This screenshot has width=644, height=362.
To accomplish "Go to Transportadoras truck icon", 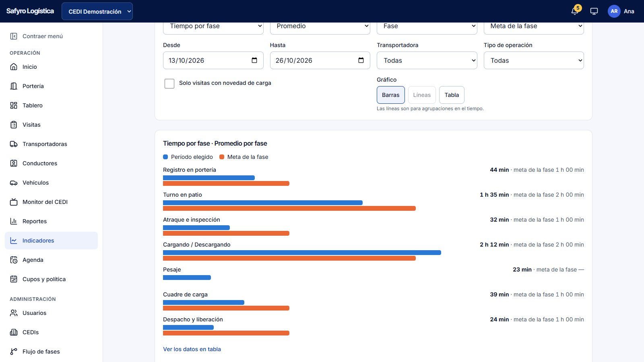I will pyautogui.click(x=14, y=144).
